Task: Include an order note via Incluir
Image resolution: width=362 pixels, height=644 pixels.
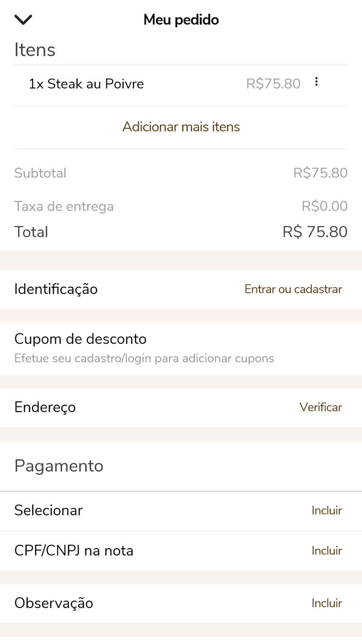Action: coord(327,603)
